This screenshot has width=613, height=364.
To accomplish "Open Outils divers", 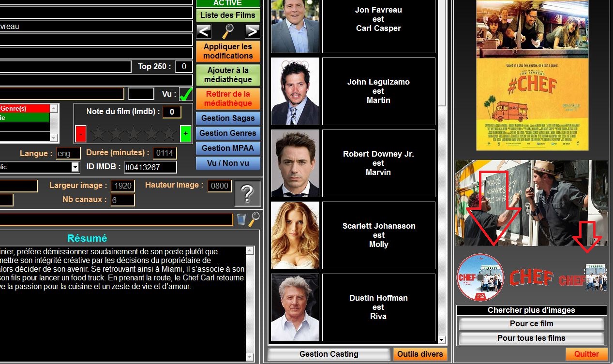I will point(420,354).
